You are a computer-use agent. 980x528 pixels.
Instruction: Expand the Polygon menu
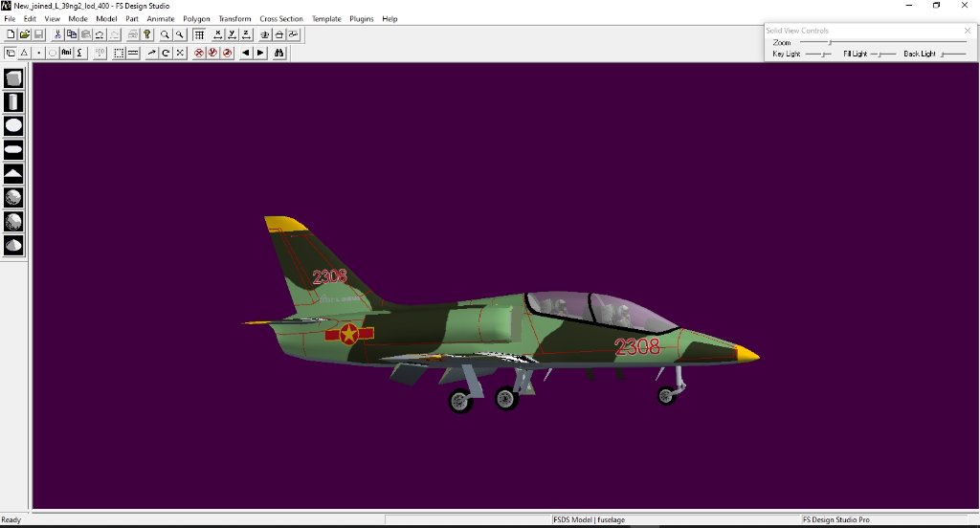click(196, 19)
